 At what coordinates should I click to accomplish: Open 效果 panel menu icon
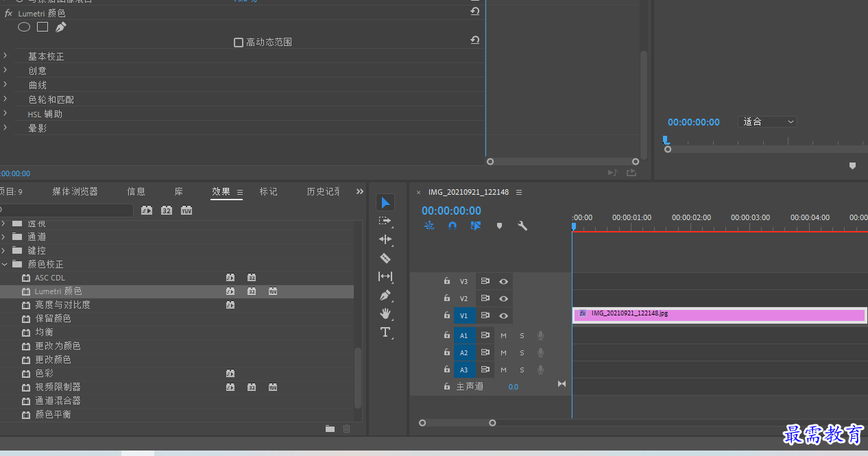pos(240,193)
